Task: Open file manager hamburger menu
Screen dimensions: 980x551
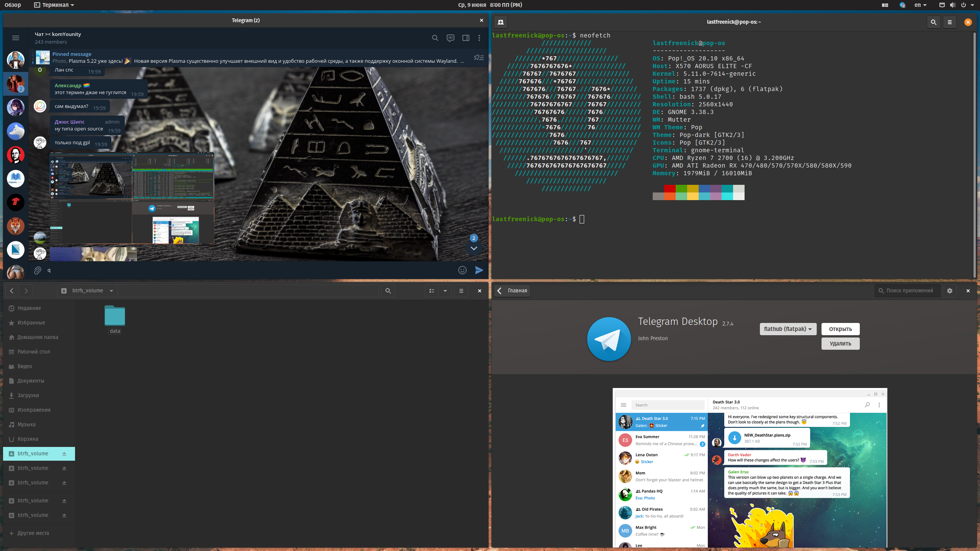Action: 461,291
